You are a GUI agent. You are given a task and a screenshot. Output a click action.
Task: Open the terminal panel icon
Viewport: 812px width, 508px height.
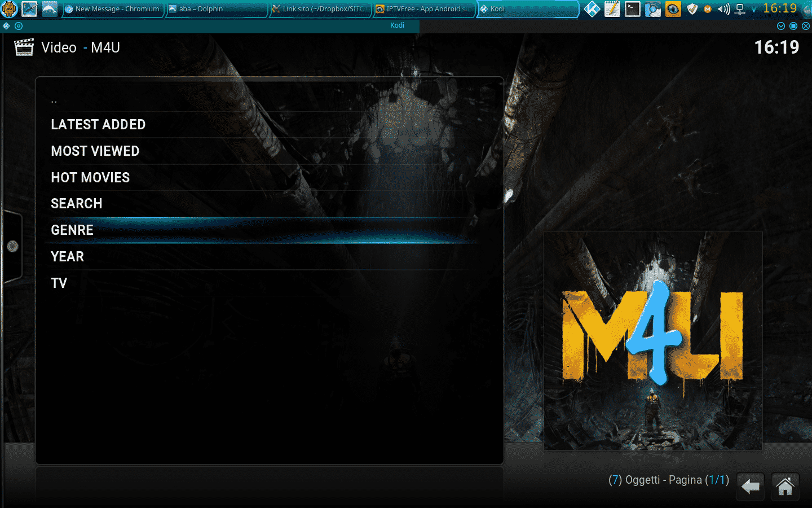(x=633, y=9)
